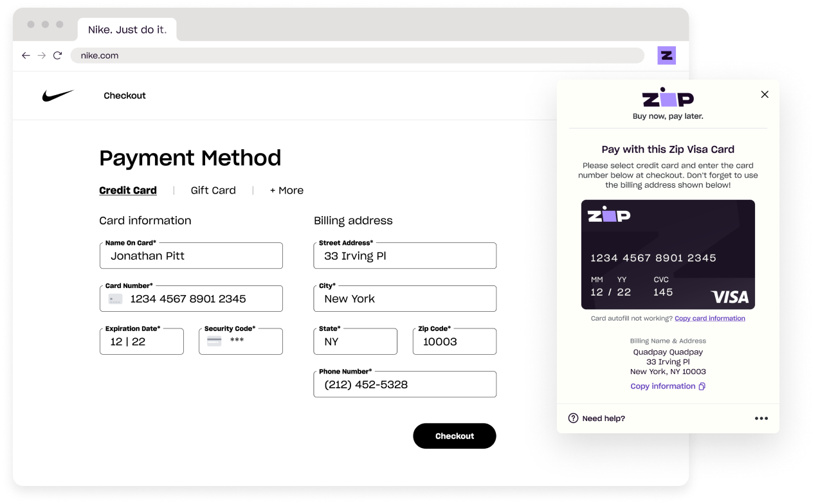Click the Zip extension icon in browser toolbar
This screenshot has height=504, width=818.
point(667,55)
